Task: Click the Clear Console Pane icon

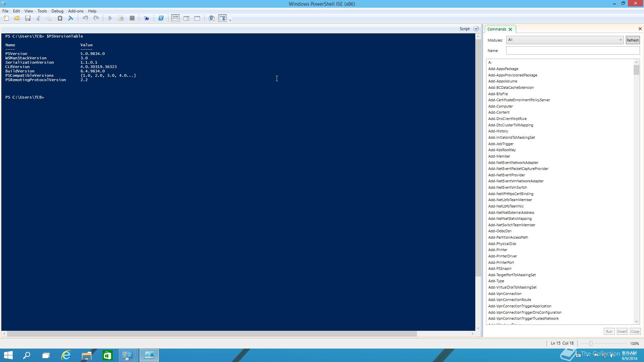Action: coord(71,18)
